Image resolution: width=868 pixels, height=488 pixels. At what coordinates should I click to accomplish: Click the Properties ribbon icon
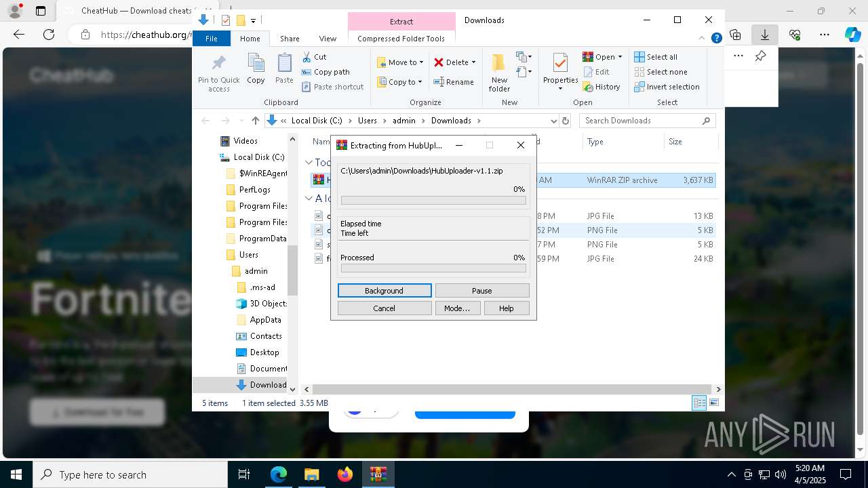coord(560,63)
